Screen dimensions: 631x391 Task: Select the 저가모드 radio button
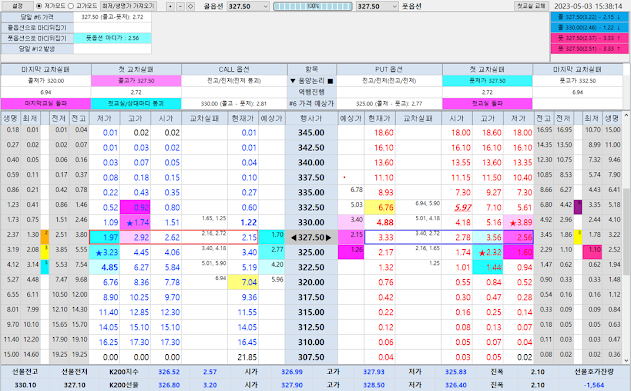tap(39, 6)
